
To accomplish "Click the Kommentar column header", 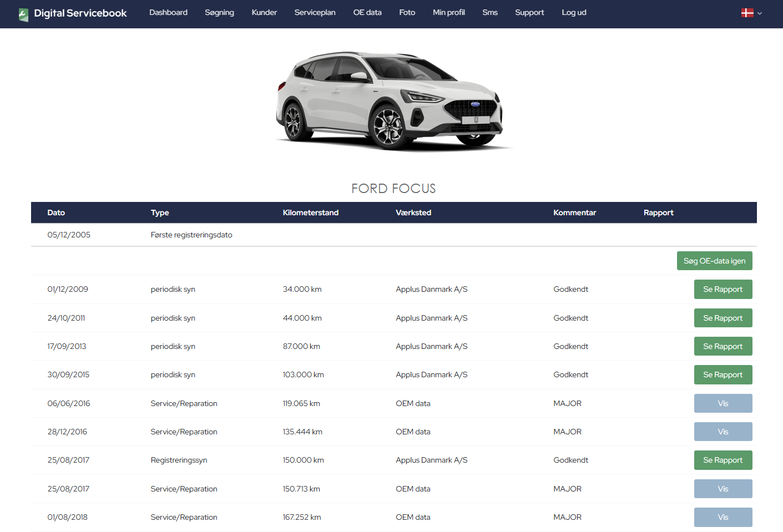I will 574,212.
